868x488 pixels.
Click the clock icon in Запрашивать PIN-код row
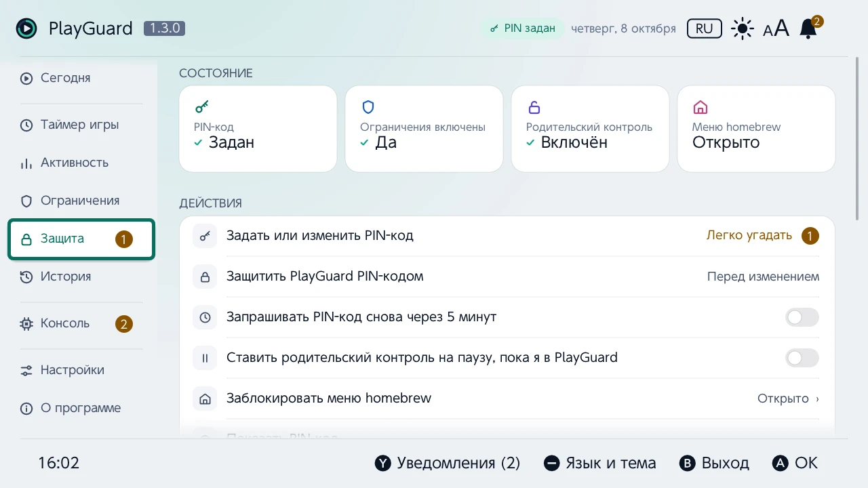pyautogui.click(x=205, y=317)
